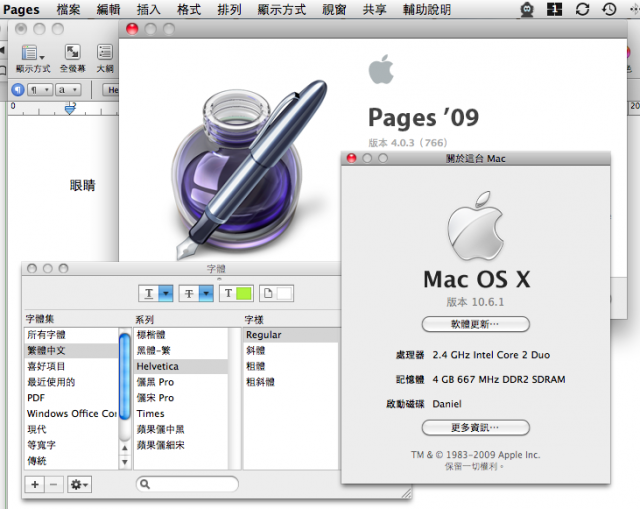Choose 蘋果儷中黑 font family

pos(181,429)
